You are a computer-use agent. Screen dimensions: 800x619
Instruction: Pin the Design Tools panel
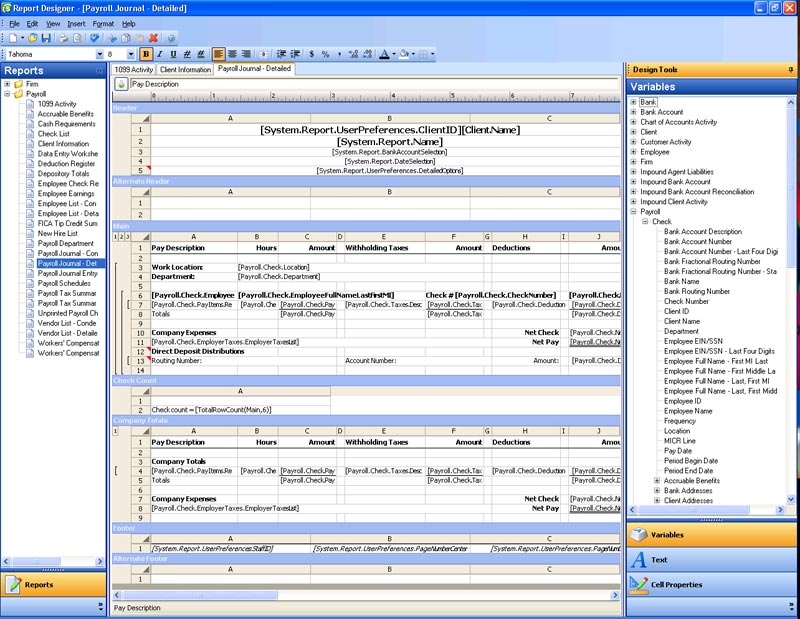coord(791,70)
